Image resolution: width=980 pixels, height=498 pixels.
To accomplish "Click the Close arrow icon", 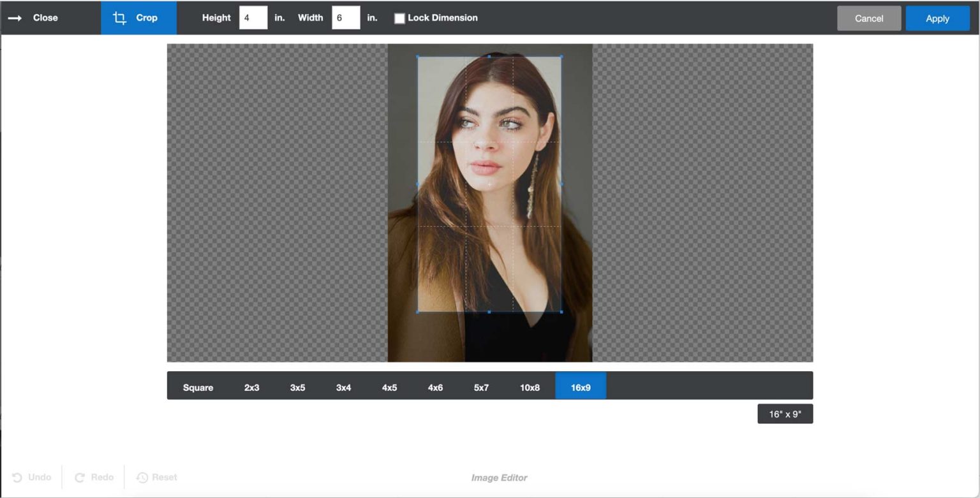I will 14,18.
